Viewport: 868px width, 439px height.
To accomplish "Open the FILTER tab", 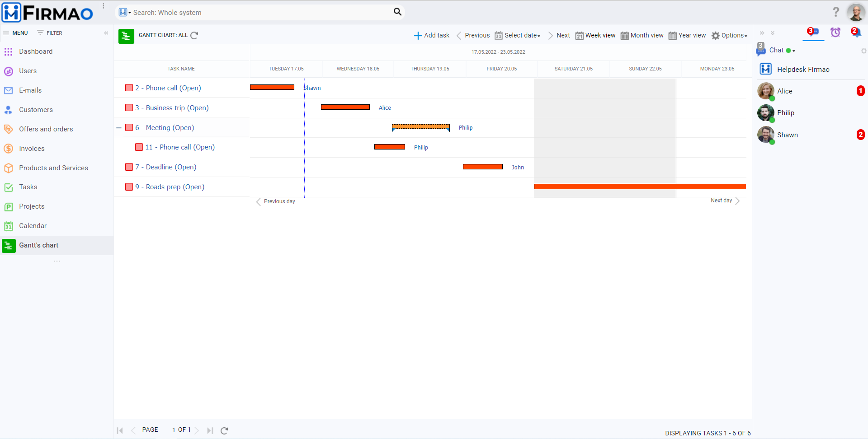I will coord(50,33).
